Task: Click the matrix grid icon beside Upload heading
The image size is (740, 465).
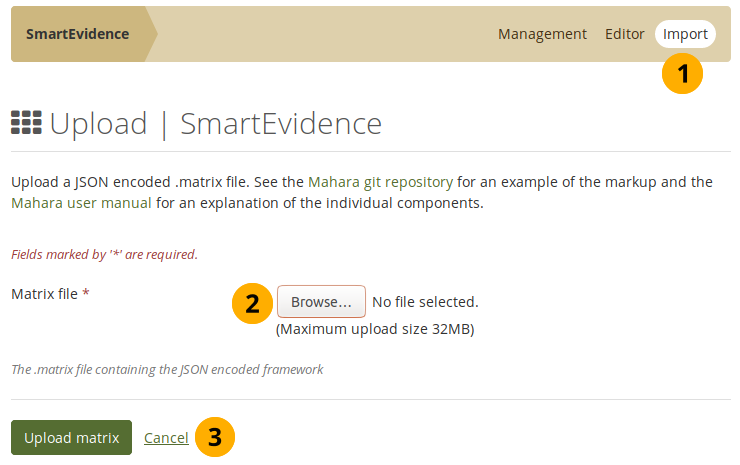Action: 26,123
